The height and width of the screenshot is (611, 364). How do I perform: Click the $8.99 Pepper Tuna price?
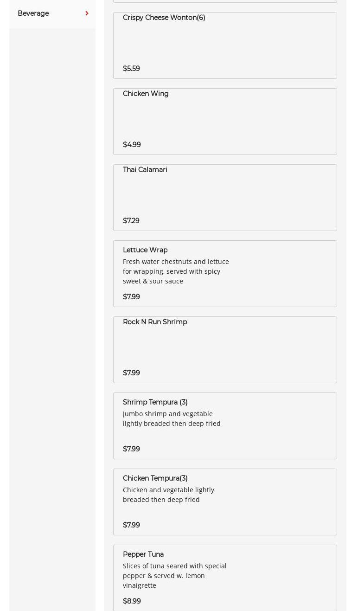[x=132, y=601]
